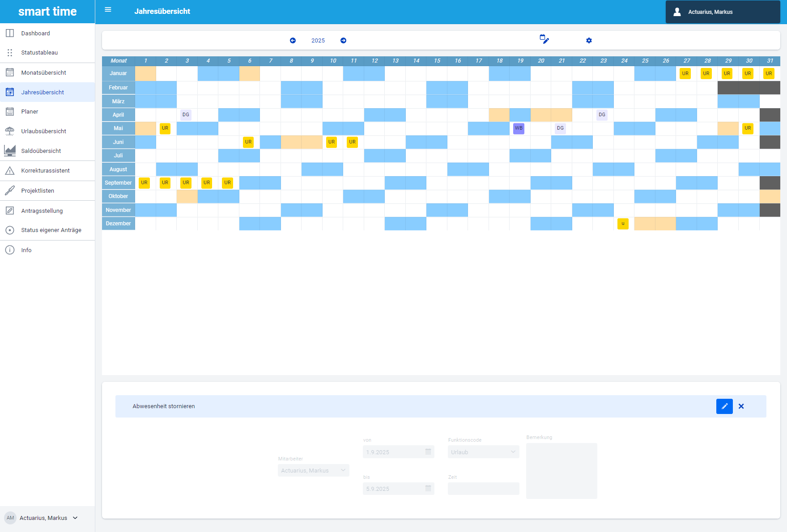Viewport: 787px width, 532px height.
Task: Click the smart time logo
Action: click(47, 12)
